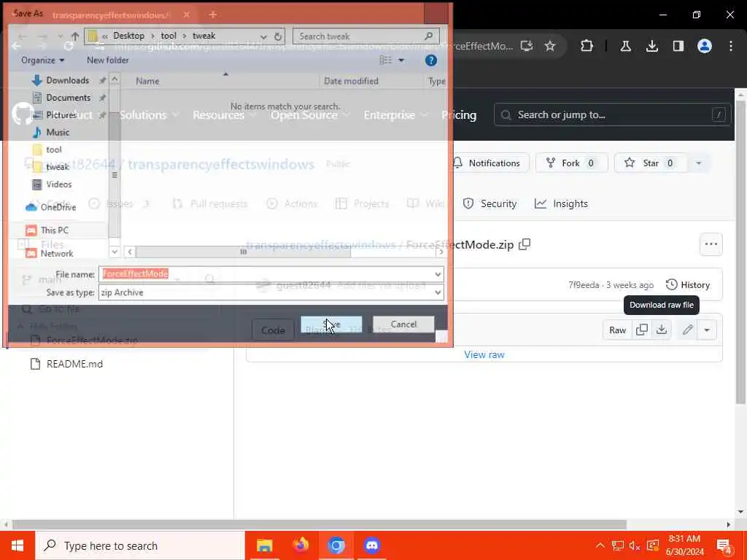Expand the edit options dropdown arrow
747x560 pixels.
(x=706, y=330)
